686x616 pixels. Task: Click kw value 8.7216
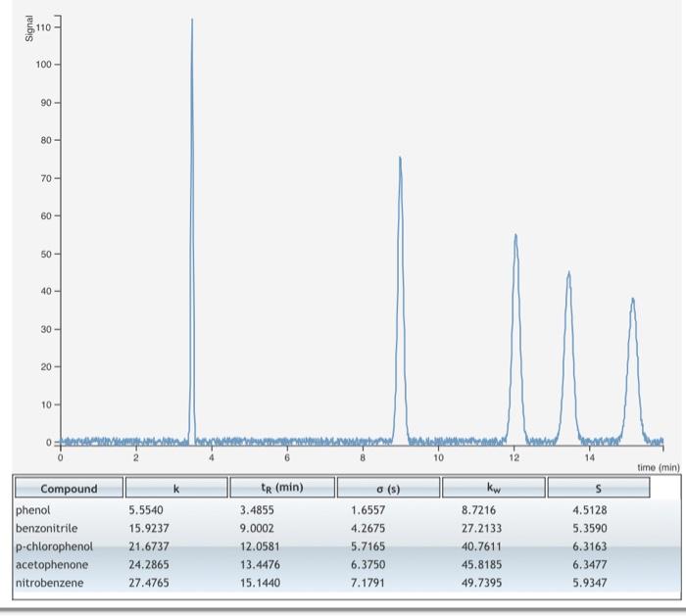478,510
